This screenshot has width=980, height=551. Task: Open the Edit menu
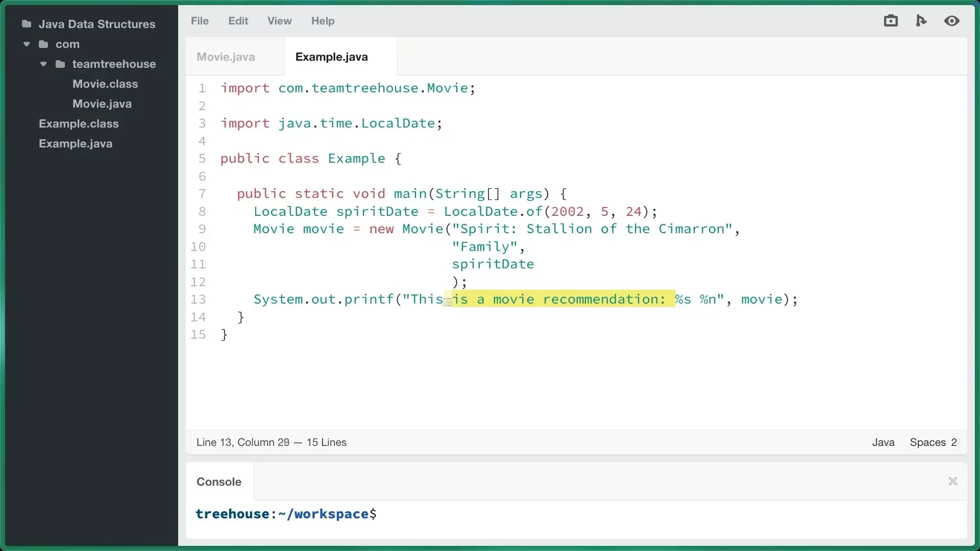[238, 21]
